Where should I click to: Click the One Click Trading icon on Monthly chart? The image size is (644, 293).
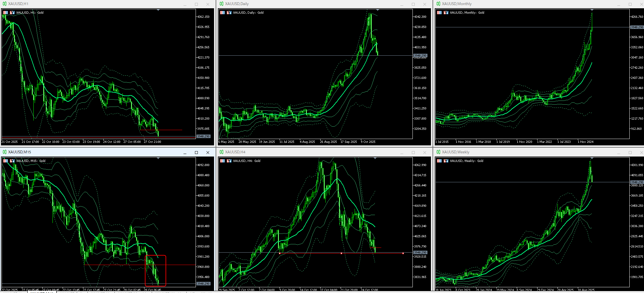439,13
